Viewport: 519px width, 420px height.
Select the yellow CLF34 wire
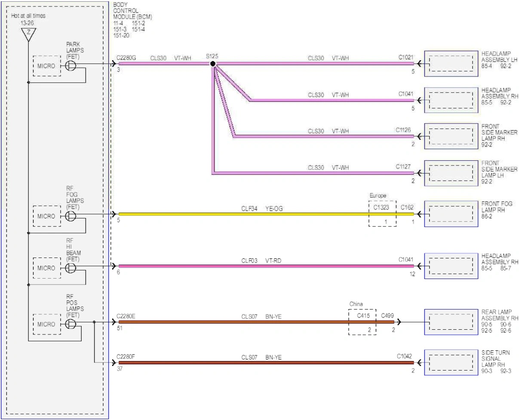tap(266, 214)
